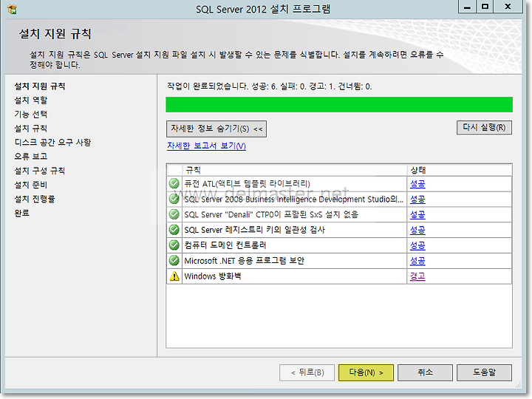Viewport: 532px width, 399px height.
Task: Click the green completed progress bar
Action: click(x=339, y=104)
